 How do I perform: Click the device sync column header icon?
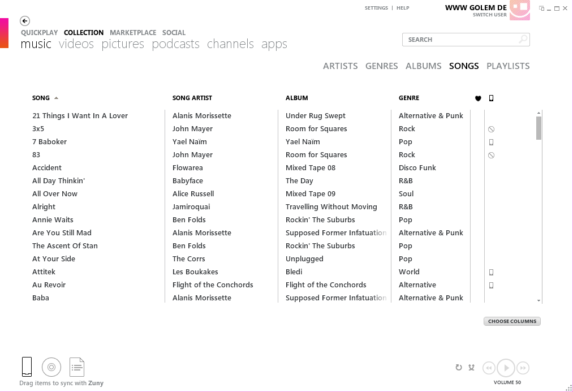click(x=491, y=98)
